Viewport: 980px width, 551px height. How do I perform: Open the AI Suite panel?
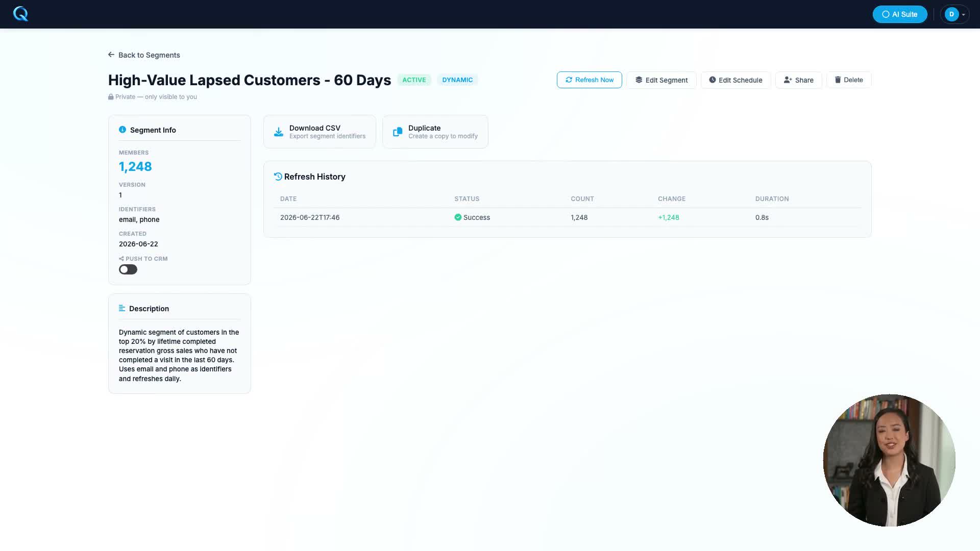(899, 14)
